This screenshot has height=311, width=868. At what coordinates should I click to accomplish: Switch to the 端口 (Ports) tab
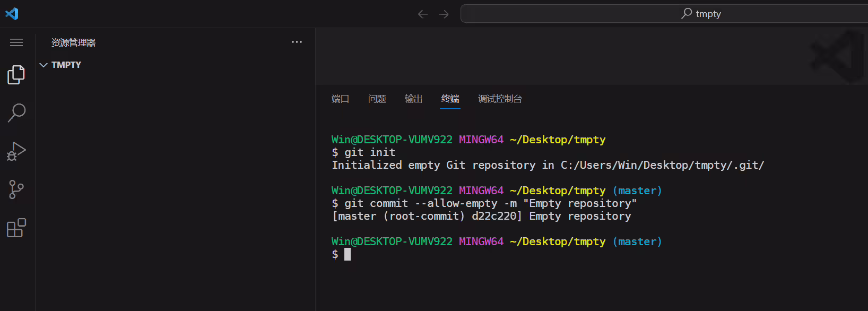pyautogui.click(x=340, y=99)
